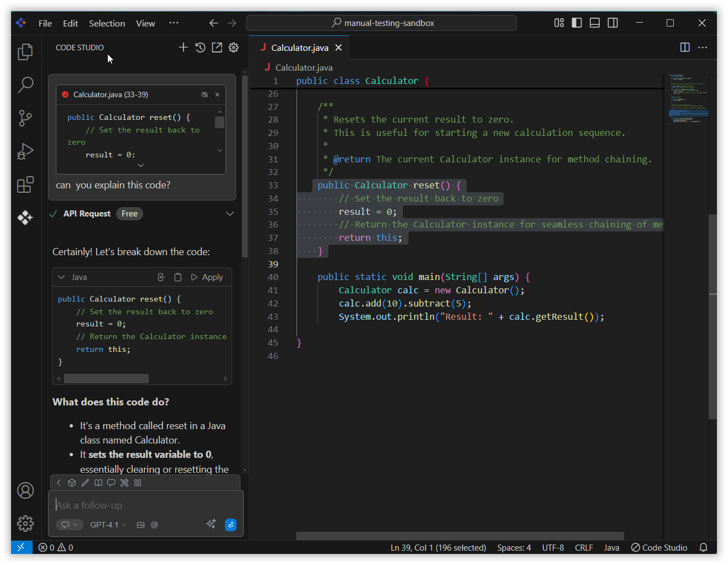Viewport: 728px width, 565px height.
Task: Open the Manage gear in activity bar
Action: 25,523
